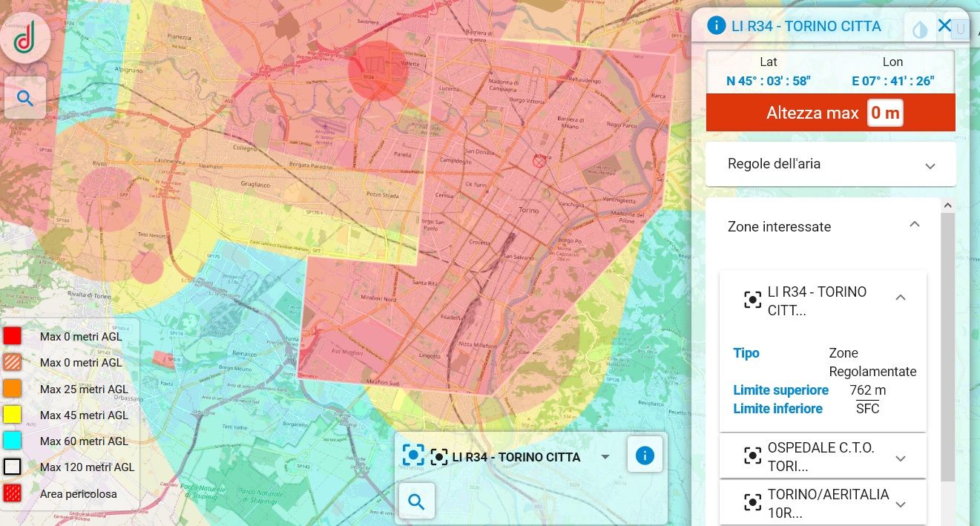980x526 pixels.
Task: Click the U button at top right
Action: click(x=960, y=30)
